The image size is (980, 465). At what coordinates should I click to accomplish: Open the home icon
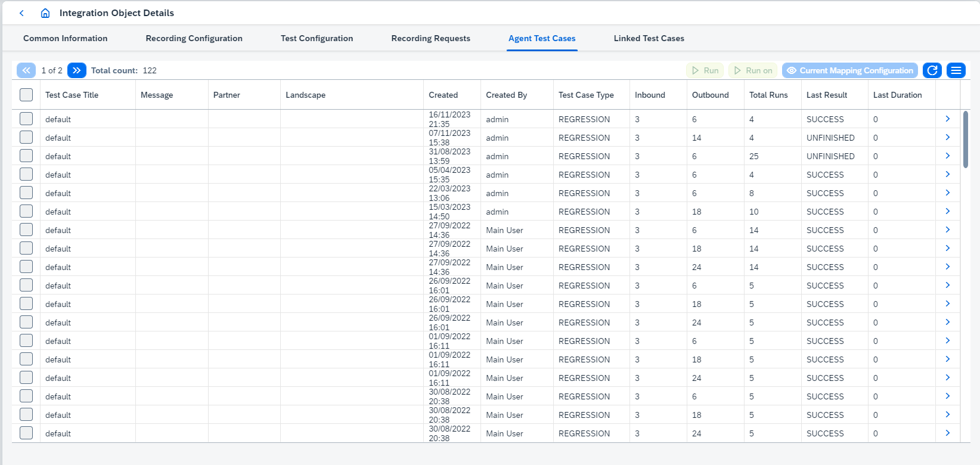tap(45, 13)
